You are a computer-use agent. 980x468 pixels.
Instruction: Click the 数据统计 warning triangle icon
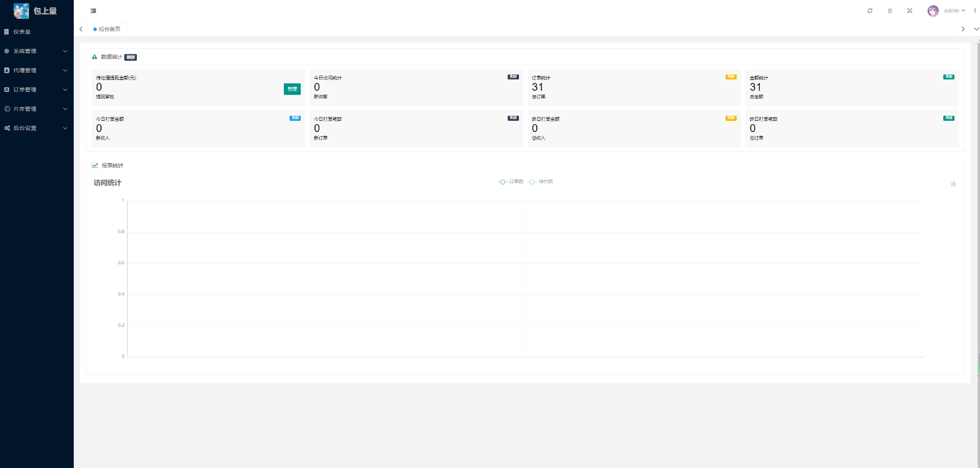[x=94, y=57]
